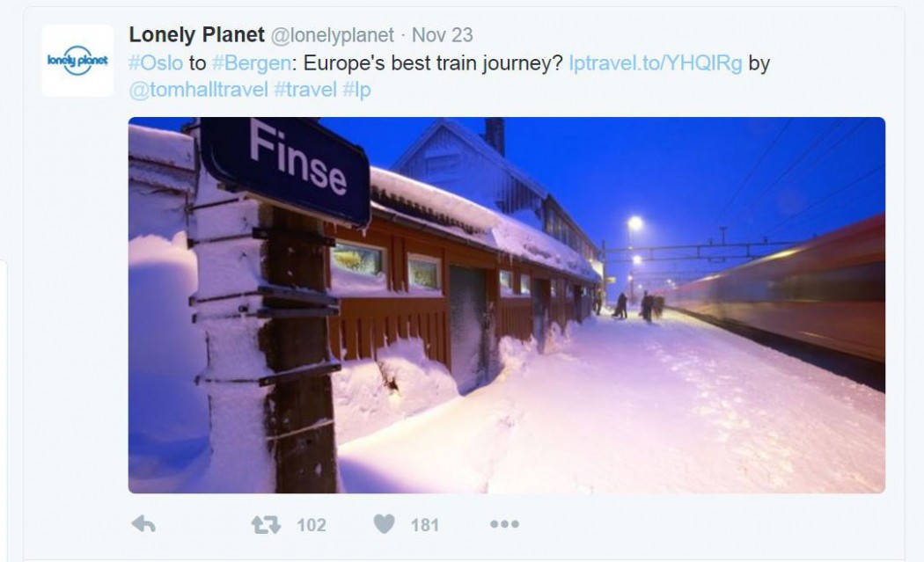Open the Nov 23 tweet timestamp
The image size is (924, 562).
coord(442,35)
